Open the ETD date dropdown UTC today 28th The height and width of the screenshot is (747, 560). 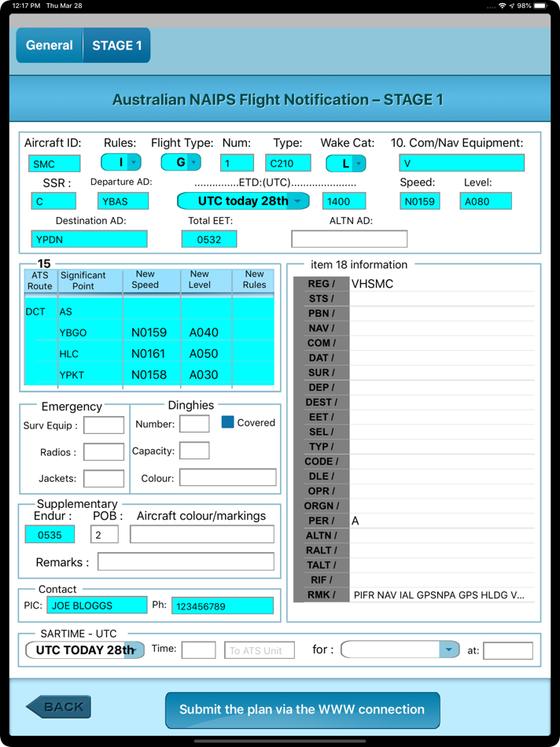point(243,201)
